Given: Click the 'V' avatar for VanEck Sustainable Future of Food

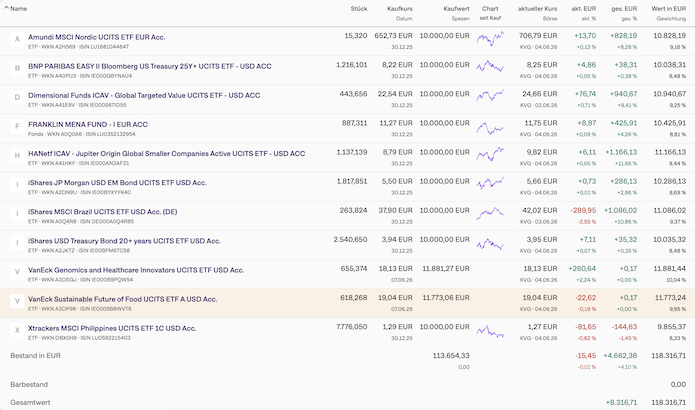Looking at the screenshot, I should tap(17, 301).
